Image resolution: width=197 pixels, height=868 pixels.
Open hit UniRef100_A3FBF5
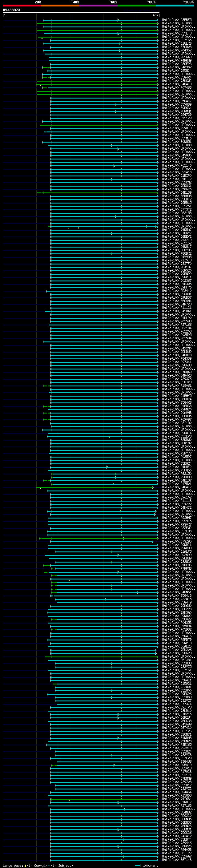(x=177, y=20)
